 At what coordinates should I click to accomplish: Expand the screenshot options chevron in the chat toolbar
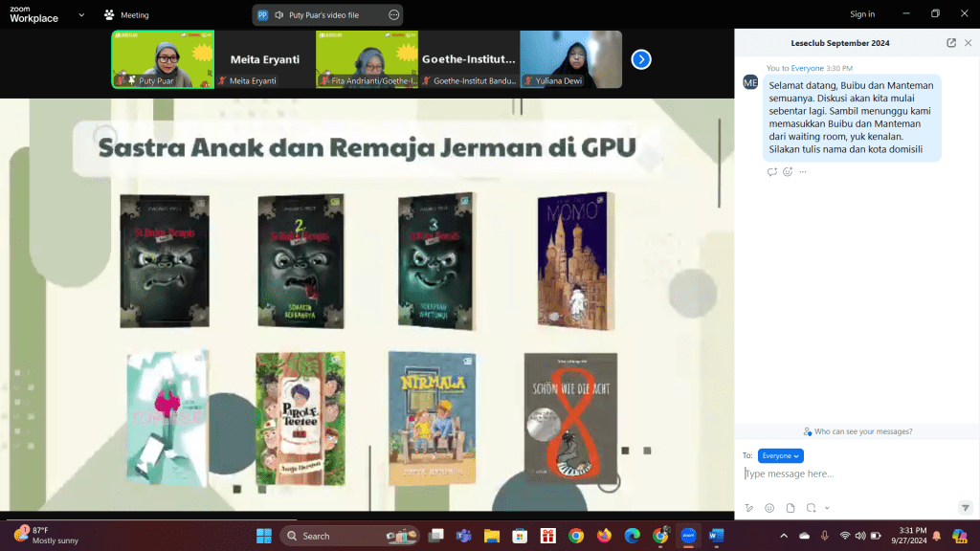pyautogui.click(x=827, y=508)
